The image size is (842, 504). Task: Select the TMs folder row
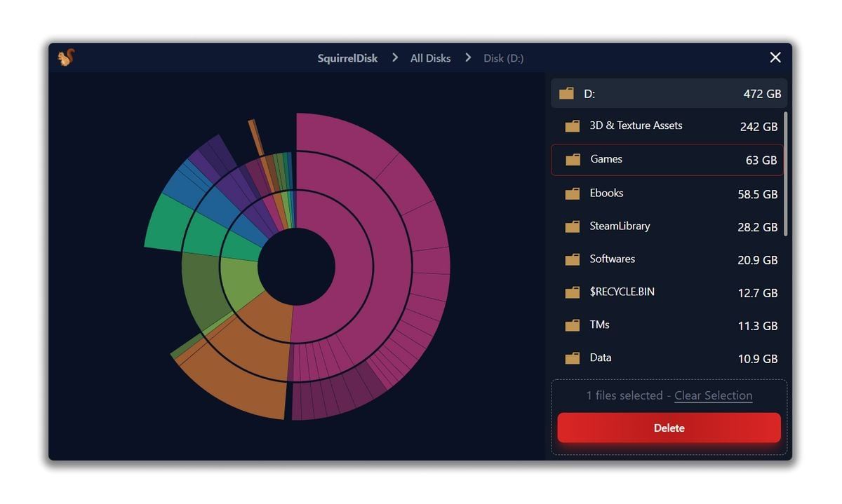pyautogui.click(x=669, y=325)
